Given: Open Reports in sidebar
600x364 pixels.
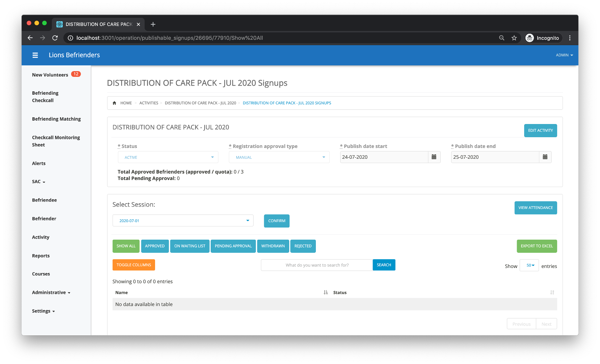Looking at the screenshot, I should 41,256.
